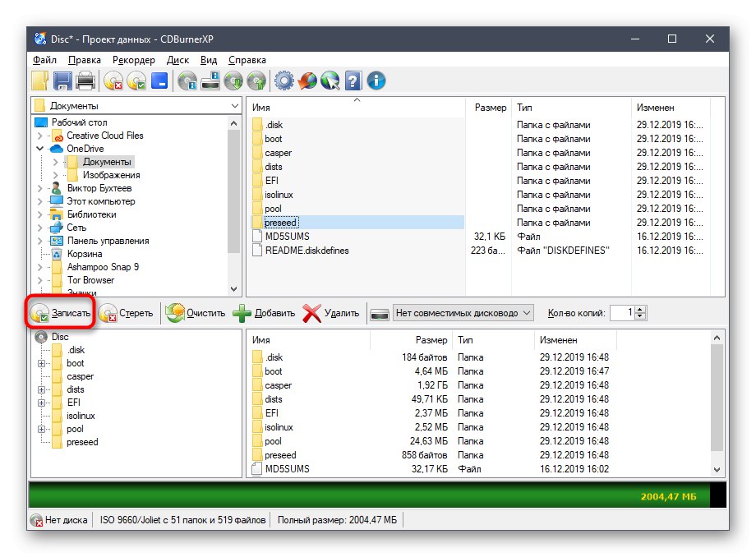756x557 pixels.
Task: Click the save project floppy icon
Action: click(x=62, y=81)
